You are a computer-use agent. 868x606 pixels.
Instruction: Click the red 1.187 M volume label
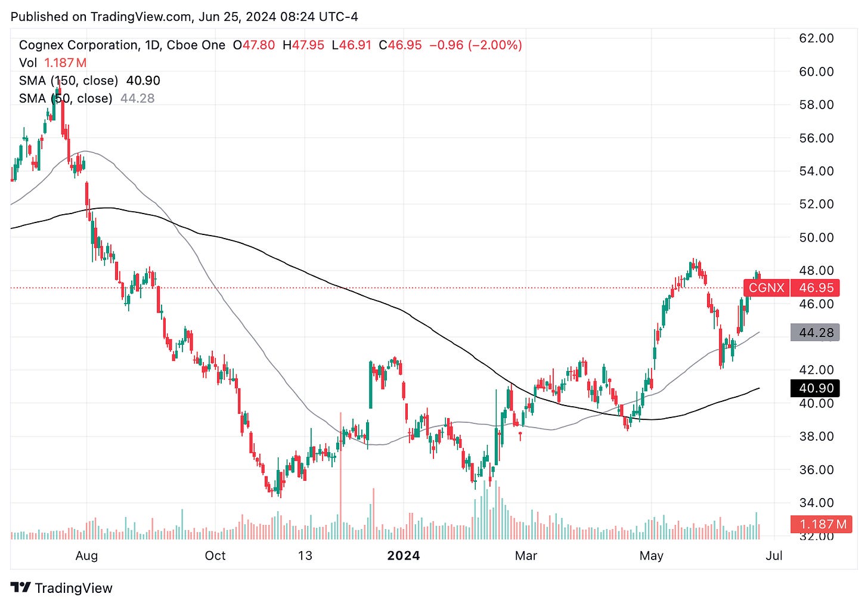point(823,524)
